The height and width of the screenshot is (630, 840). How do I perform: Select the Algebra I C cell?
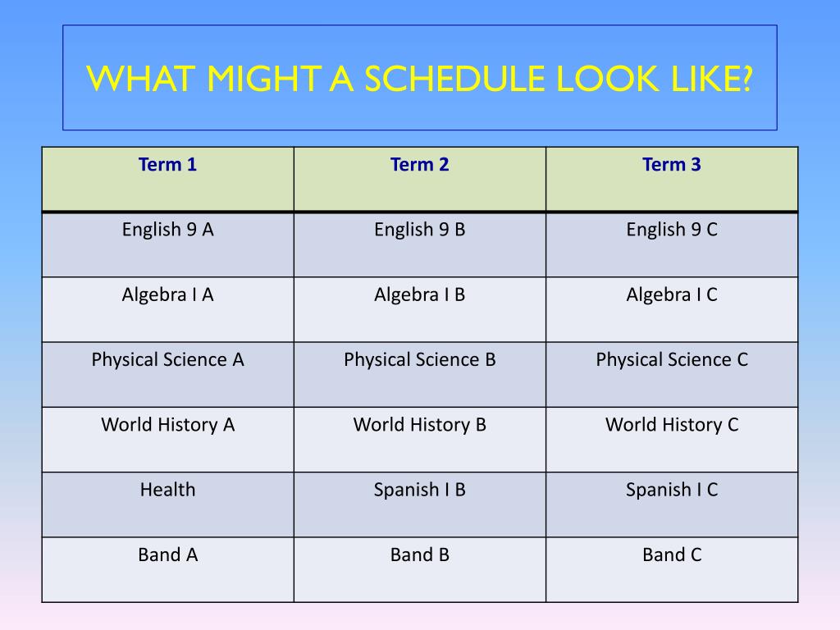672,309
